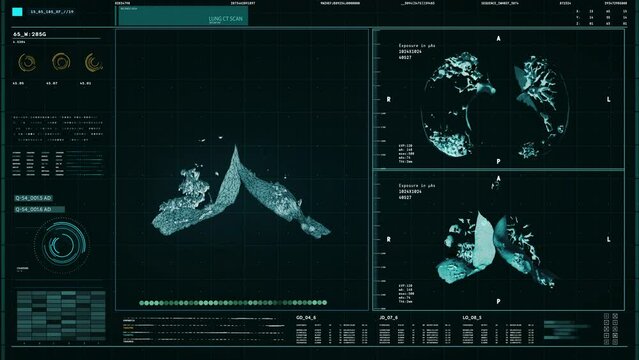639x360 pixels.
Task: Click the upper axial lung scan image
Action: (x=495, y=105)
